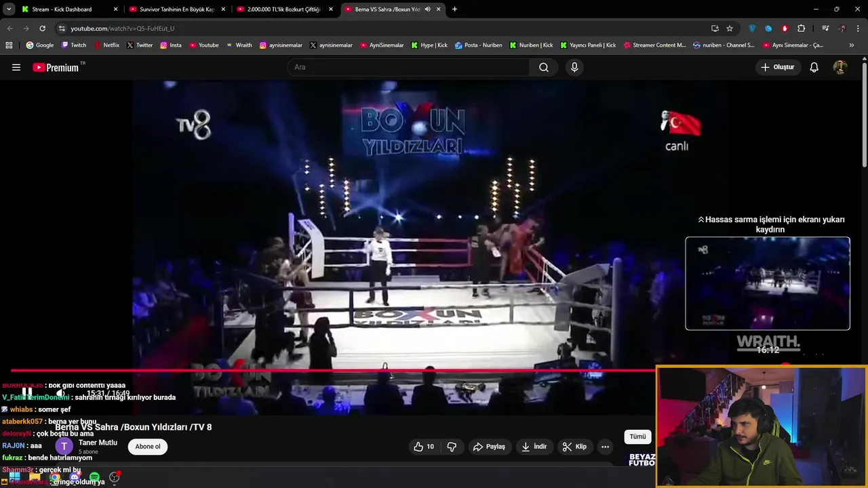The image size is (868, 488).
Task: Open Posta - Nuriben bookmark
Action: (479, 45)
